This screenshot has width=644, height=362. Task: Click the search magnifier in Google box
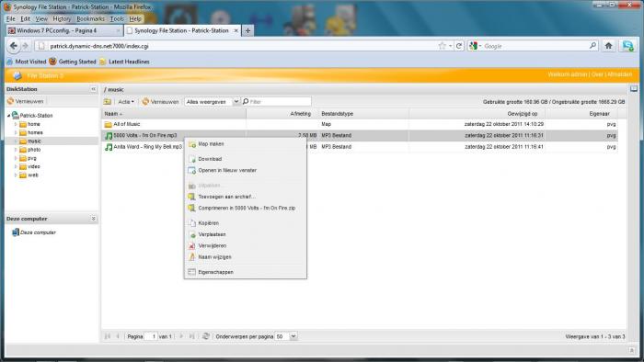[x=592, y=46]
